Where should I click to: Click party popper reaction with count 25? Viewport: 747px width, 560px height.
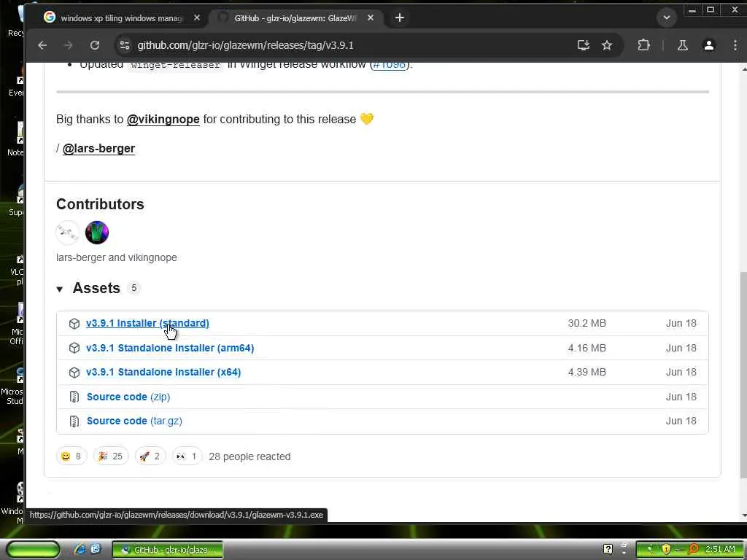(111, 456)
